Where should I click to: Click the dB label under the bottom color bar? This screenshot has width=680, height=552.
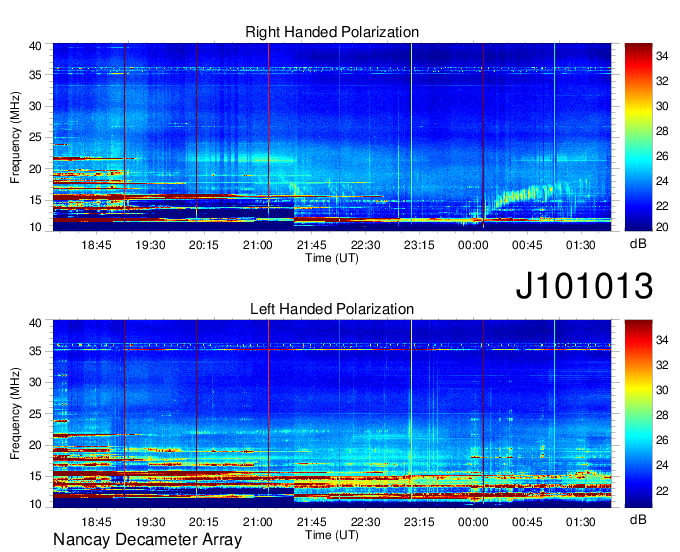click(638, 520)
